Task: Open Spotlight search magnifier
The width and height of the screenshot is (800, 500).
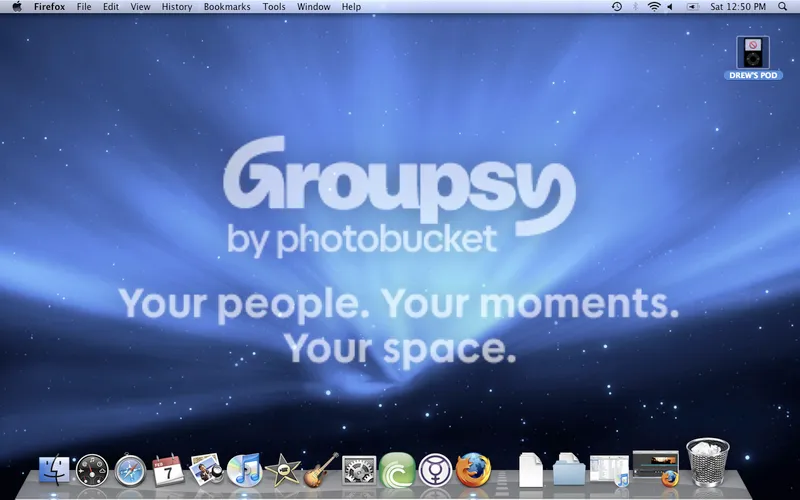Action: [783, 7]
